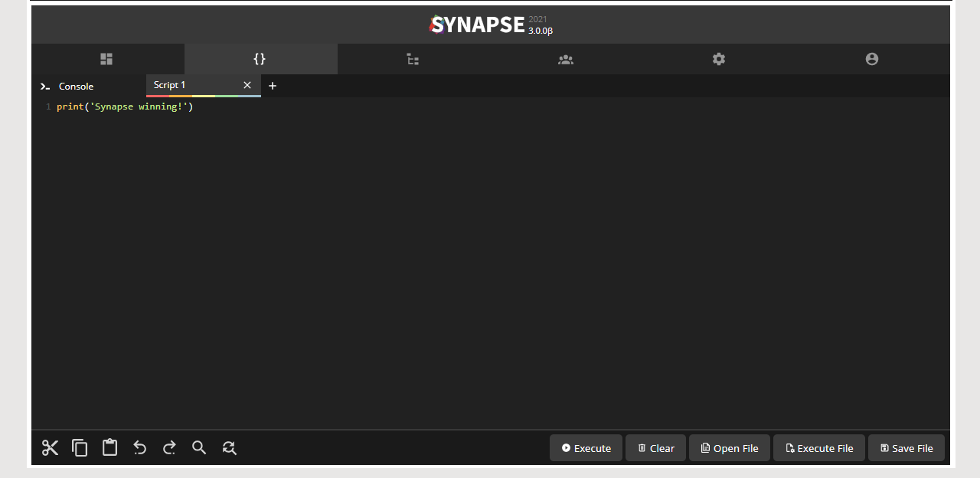Click the Clear button
Screen dimensions: 980x478
click(655, 448)
